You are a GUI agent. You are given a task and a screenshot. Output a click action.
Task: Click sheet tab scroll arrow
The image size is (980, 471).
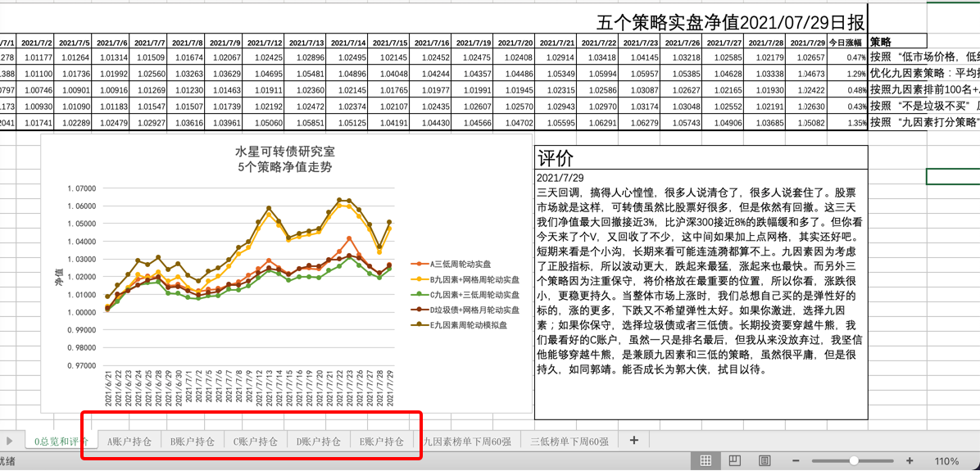coord(10,441)
